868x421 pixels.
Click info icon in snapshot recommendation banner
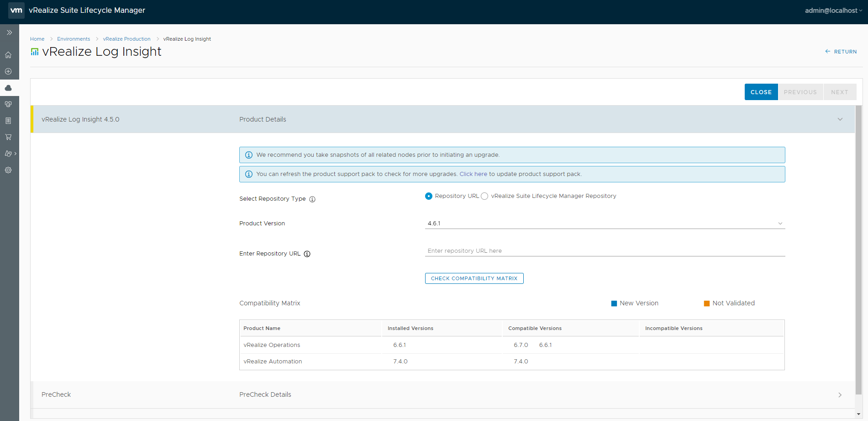pyautogui.click(x=249, y=155)
